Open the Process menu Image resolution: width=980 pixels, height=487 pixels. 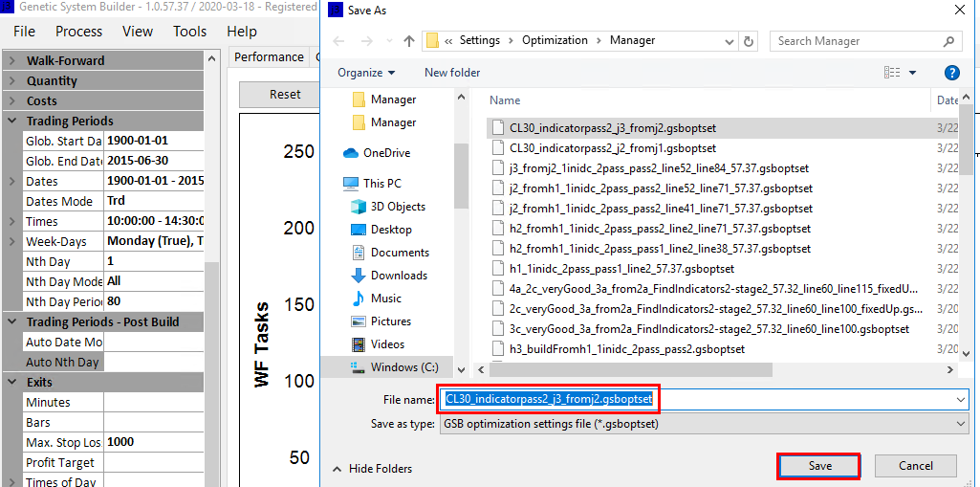click(78, 32)
